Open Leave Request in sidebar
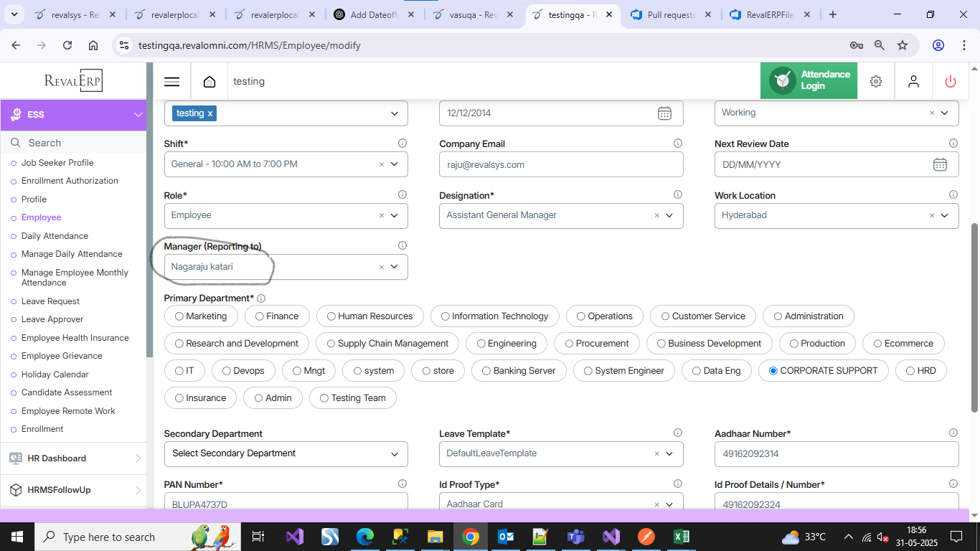Screen dimensions: 980x551 coord(50,301)
